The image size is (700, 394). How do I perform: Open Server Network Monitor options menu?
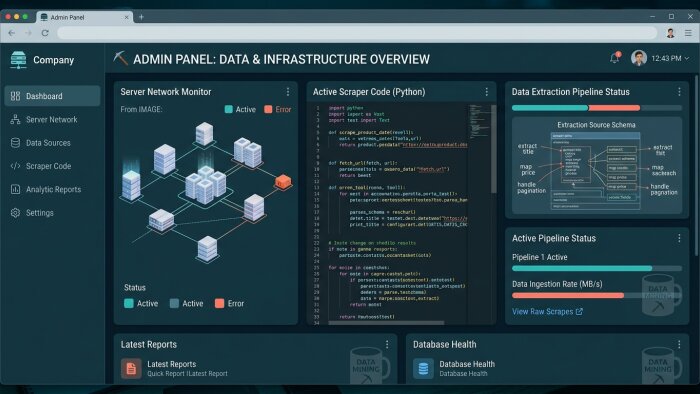click(288, 92)
